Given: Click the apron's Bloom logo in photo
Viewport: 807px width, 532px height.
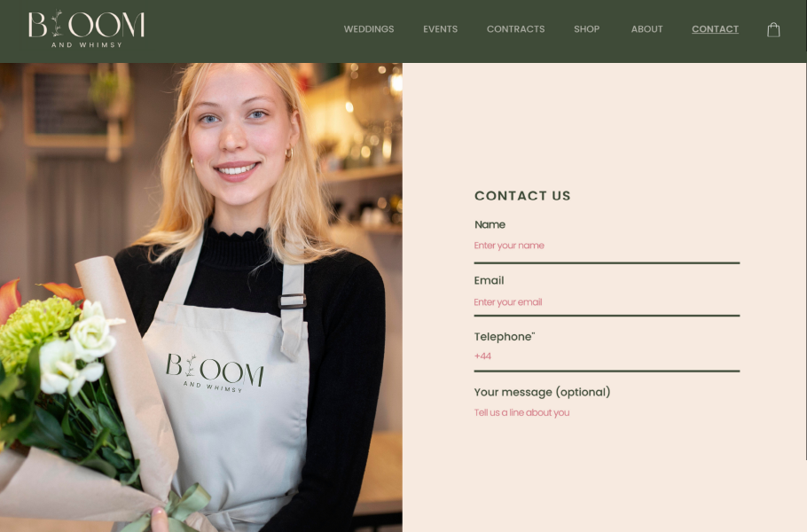Looking at the screenshot, I should (214, 372).
